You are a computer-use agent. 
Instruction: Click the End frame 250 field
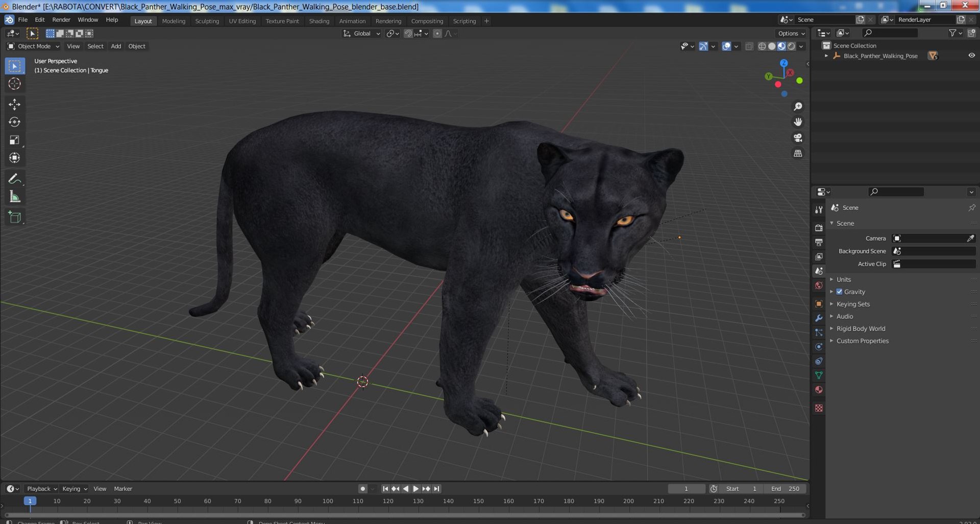[x=785, y=489]
